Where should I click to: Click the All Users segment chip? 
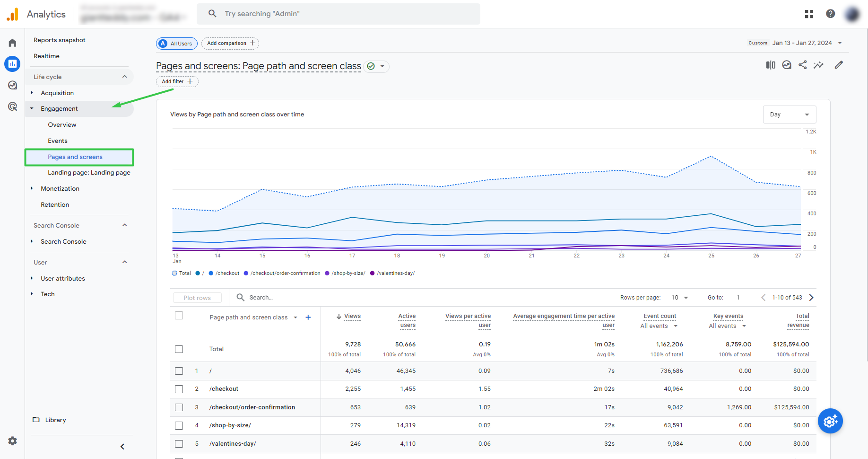click(177, 44)
